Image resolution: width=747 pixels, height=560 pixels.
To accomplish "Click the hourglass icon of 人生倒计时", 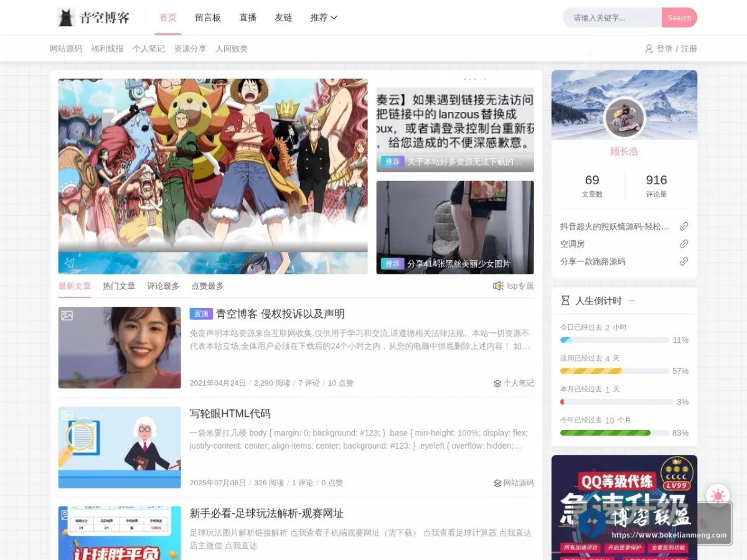I will coord(565,301).
